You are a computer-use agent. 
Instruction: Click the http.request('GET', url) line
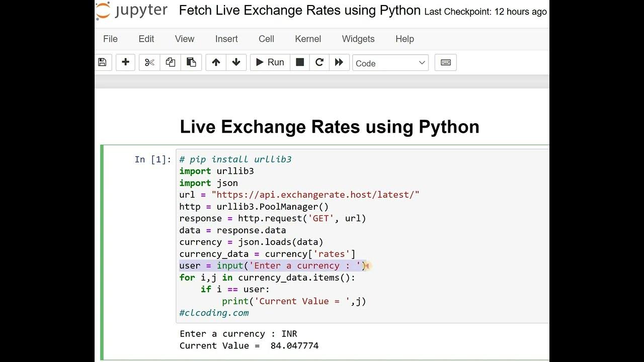coord(273,218)
